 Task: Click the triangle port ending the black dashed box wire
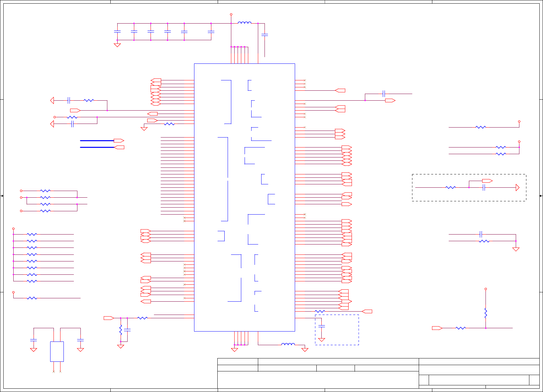point(517,188)
